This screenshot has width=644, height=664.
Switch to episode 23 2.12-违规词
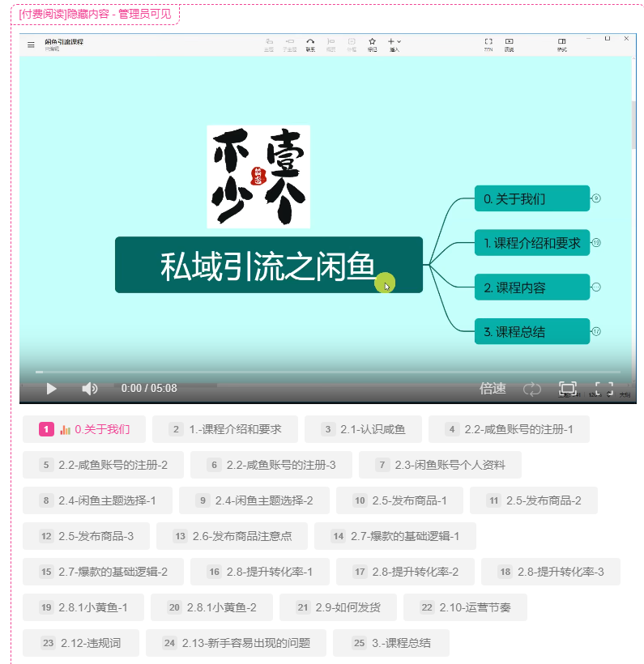(x=81, y=643)
